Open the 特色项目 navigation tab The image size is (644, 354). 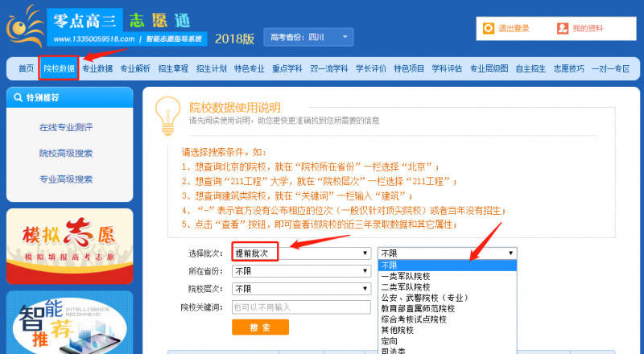coord(409,68)
